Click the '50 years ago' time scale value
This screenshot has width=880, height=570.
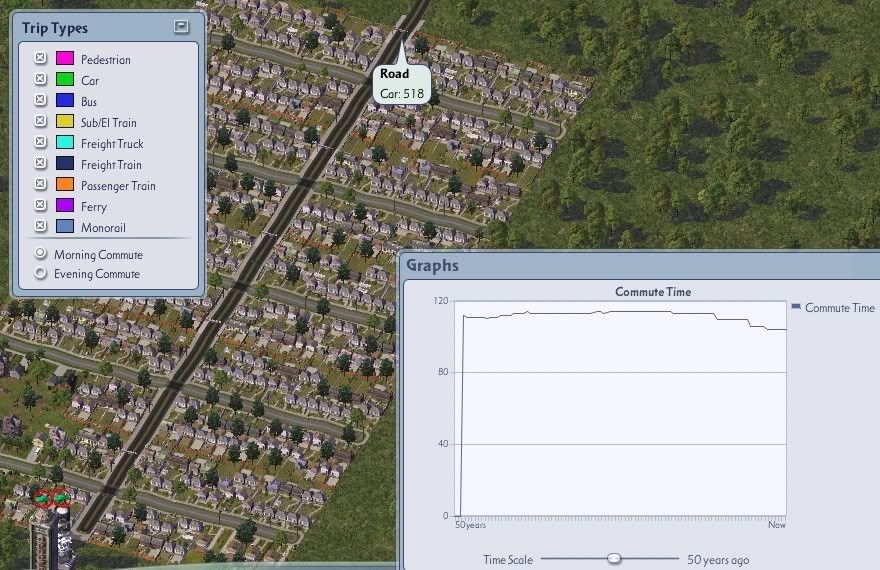tap(718, 559)
